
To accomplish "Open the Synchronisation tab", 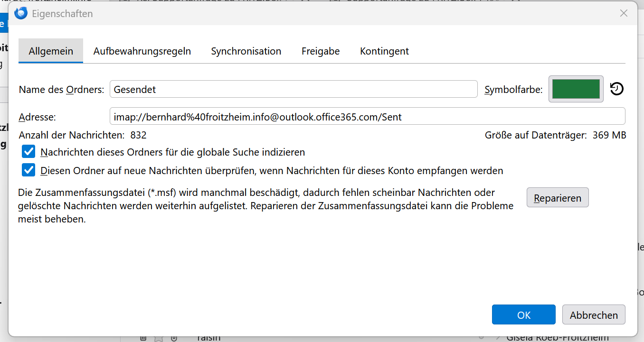I will click(246, 51).
